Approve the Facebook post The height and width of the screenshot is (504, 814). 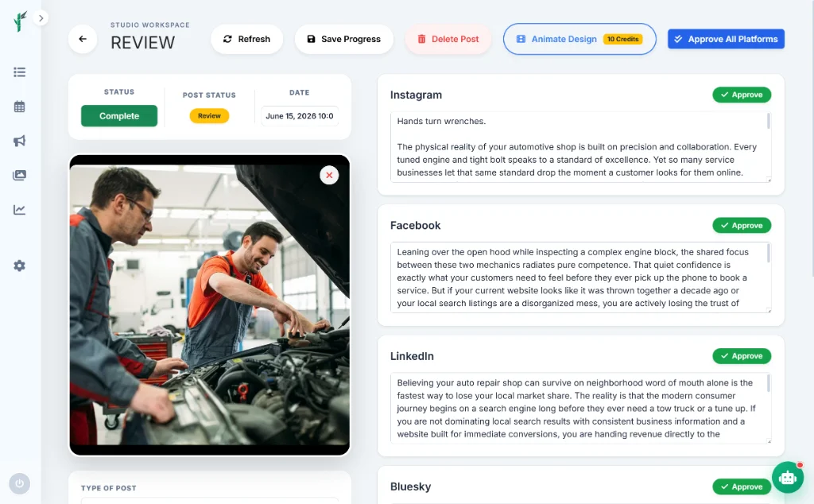(742, 225)
